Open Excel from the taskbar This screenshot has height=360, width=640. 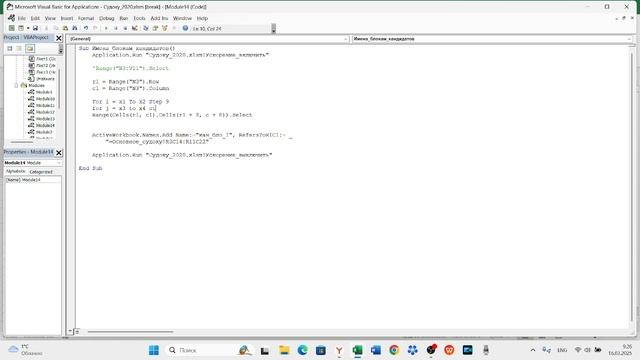click(358, 350)
